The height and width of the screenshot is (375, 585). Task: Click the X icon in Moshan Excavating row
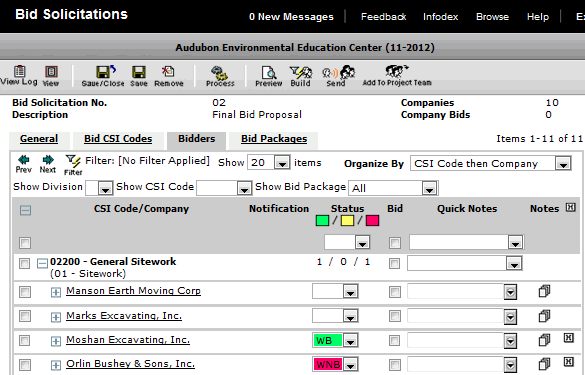[x=569, y=338]
